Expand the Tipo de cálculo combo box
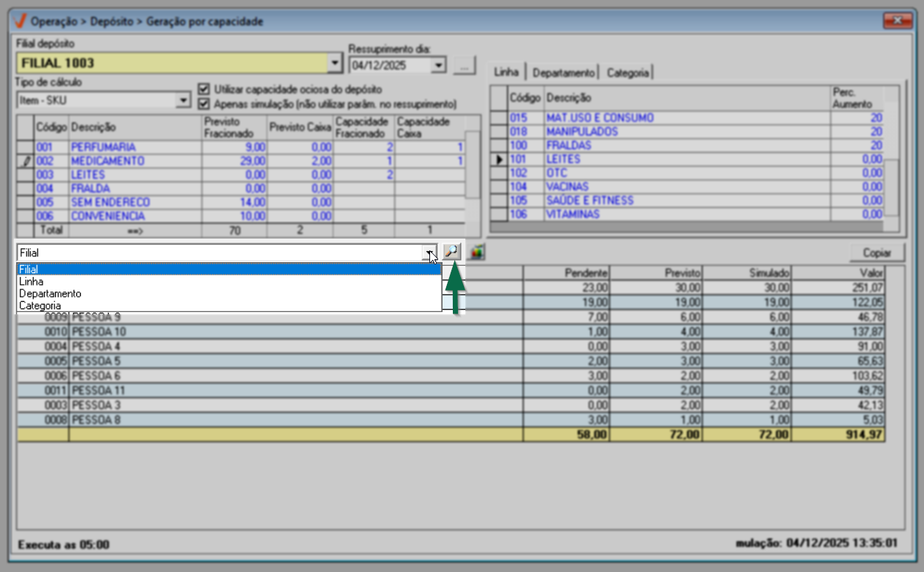This screenshot has height=572, width=924. (183, 101)
